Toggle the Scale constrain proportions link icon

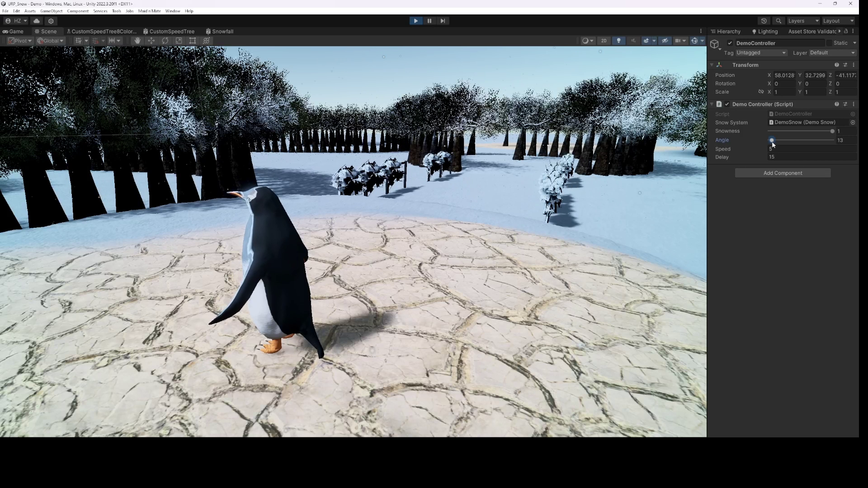[761, 92]
